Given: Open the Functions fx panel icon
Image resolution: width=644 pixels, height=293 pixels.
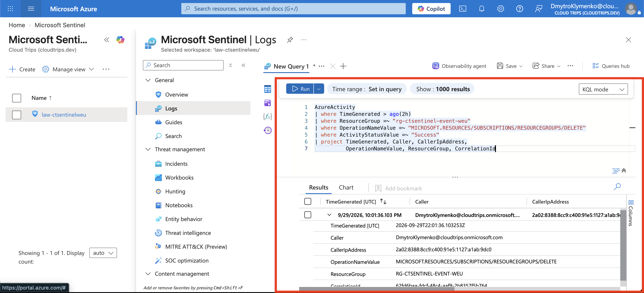Looking at the screenshot, I should coord(267,116).
